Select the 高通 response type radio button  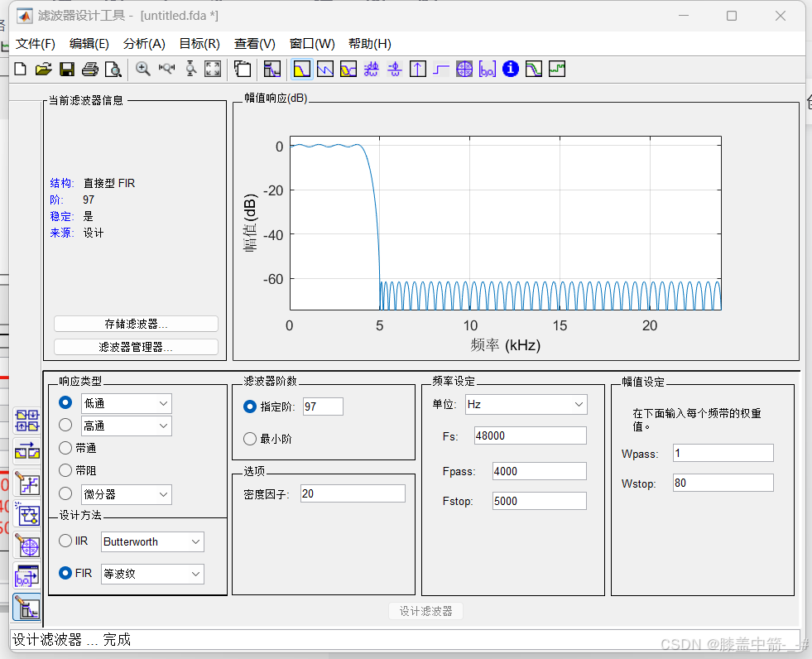66,426
